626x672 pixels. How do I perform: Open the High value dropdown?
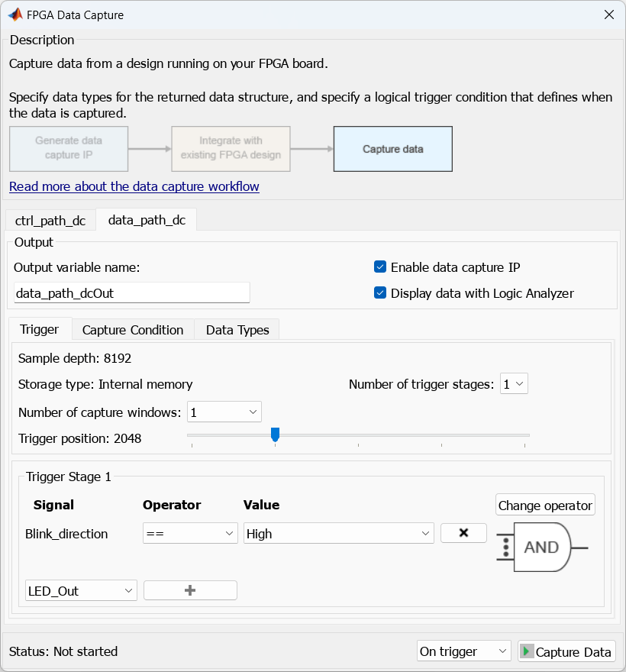[x=339, y=534]
